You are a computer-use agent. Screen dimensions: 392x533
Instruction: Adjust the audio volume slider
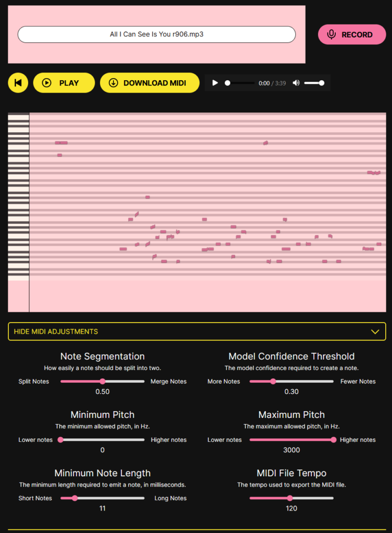[x=314, y=83]
